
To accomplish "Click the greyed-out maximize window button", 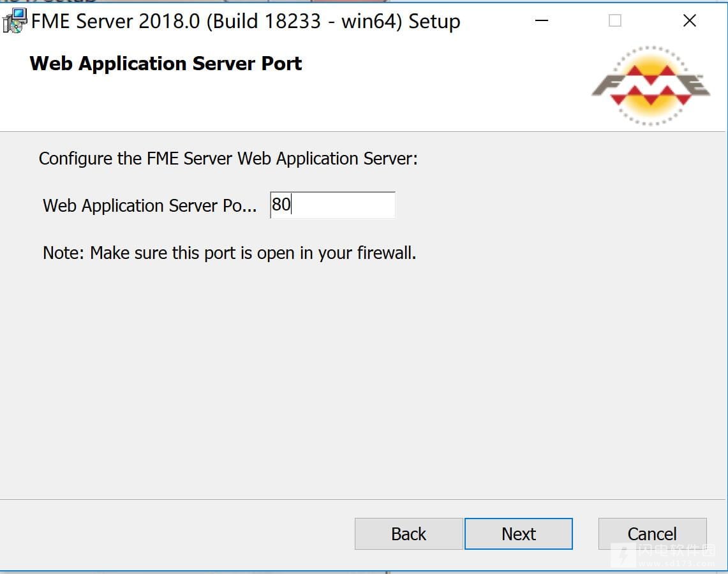I will 615,21.
